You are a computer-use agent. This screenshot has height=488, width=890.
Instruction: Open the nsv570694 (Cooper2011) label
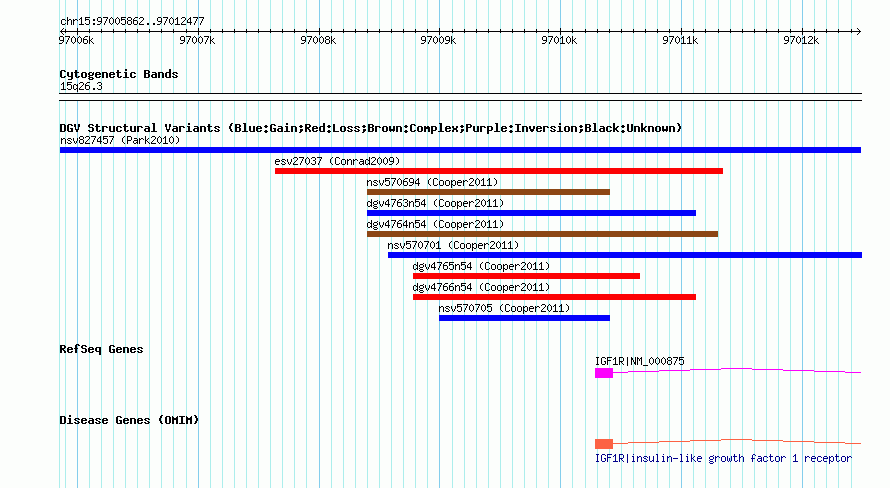click(x=432, y=182)
